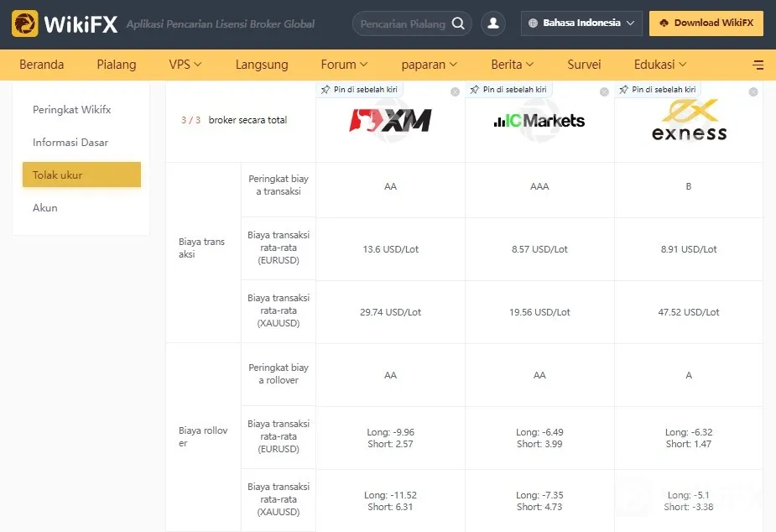
Task: Expand the VPS menu
Action: point(185,65)
